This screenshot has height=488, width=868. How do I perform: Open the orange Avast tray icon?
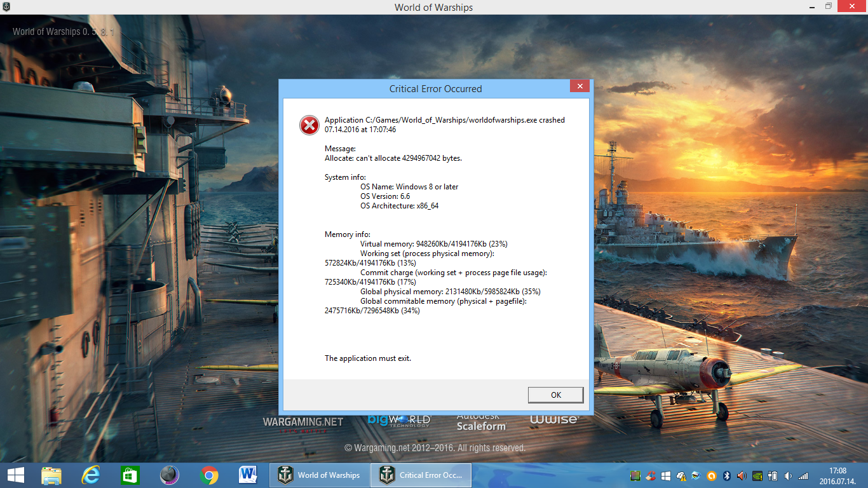point(712,475)
